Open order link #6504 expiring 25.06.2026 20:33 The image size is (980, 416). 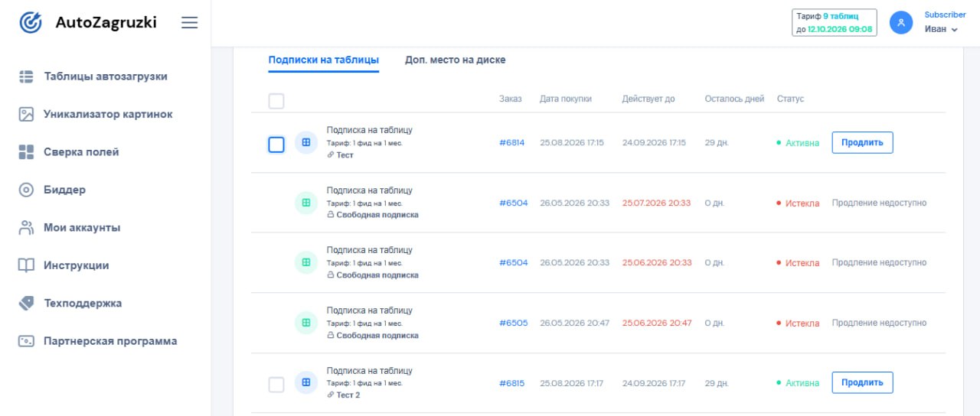(x=514, y=263)
